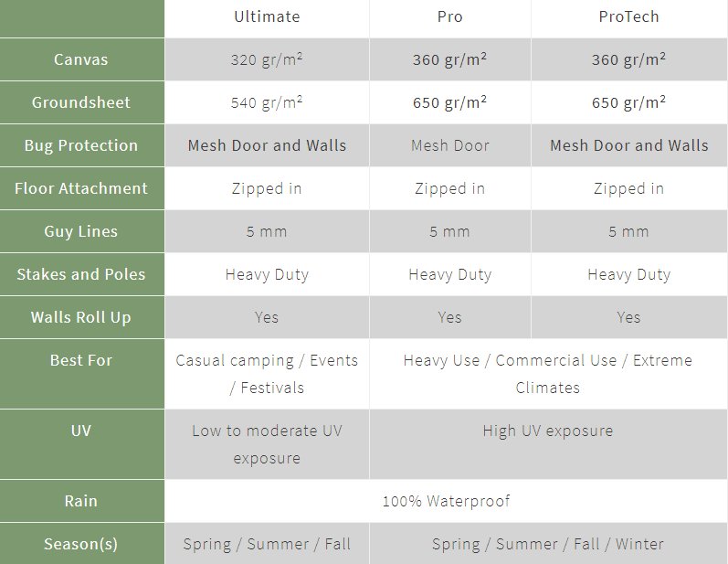Select the High UV exposure cell
This screenshot has width=728, height=564.
(547, 431)
